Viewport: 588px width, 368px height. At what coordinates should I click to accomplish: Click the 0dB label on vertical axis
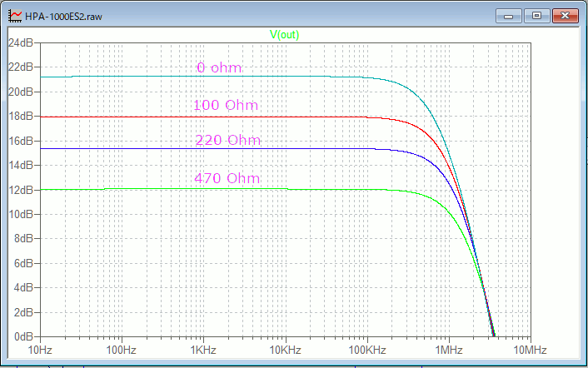(22, 336)
